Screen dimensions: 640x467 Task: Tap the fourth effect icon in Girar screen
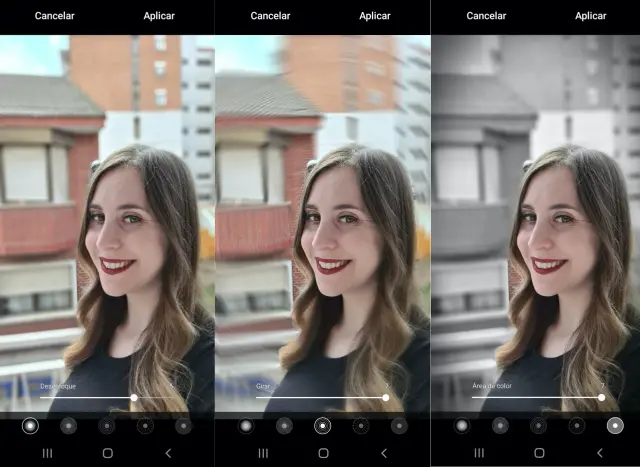coord(360,426)
